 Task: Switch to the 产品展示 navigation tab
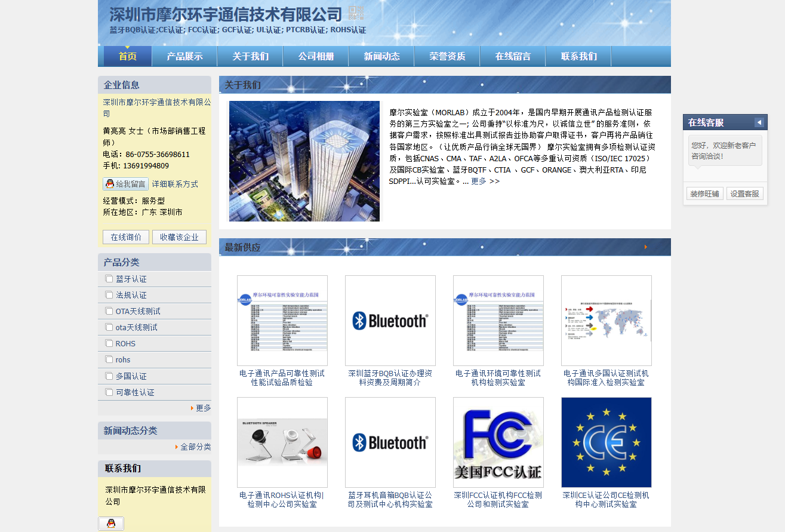pos(184,56)
